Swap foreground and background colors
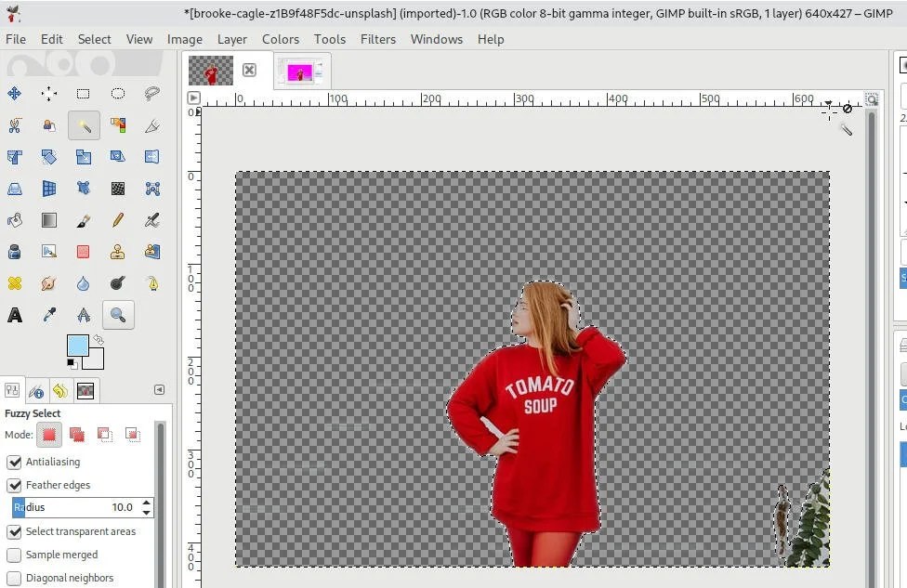This screenshot has height=588, width=907. tap(99, 340)
